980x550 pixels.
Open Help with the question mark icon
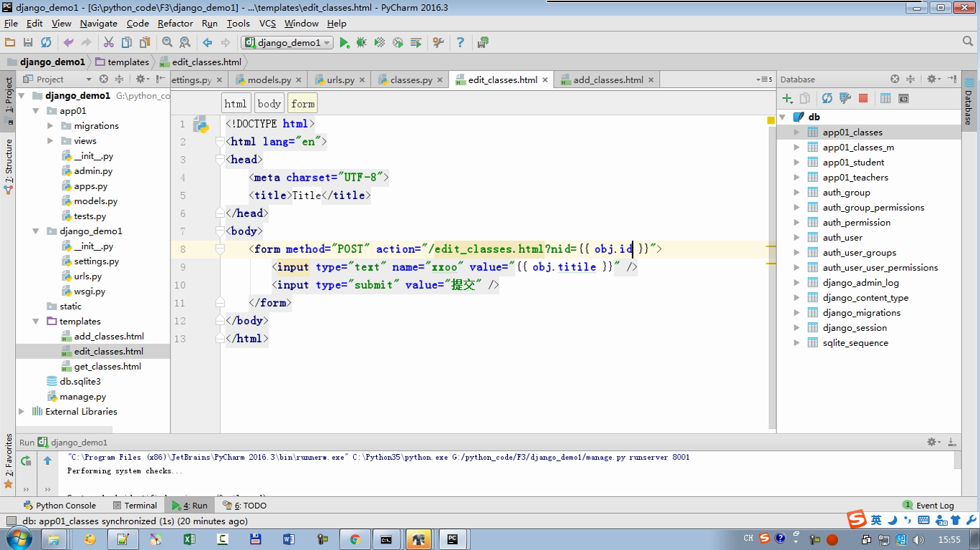click(461, 43)
